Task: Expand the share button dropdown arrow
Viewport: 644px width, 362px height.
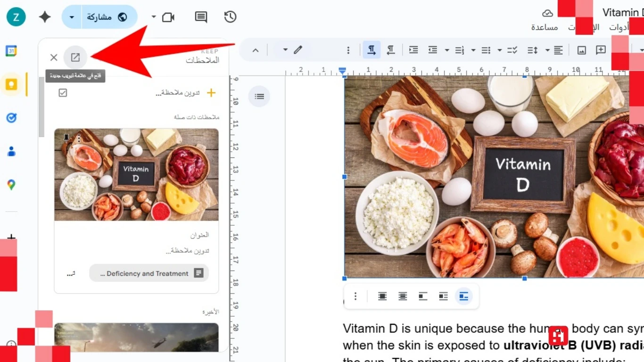Action: coord(72,17)
